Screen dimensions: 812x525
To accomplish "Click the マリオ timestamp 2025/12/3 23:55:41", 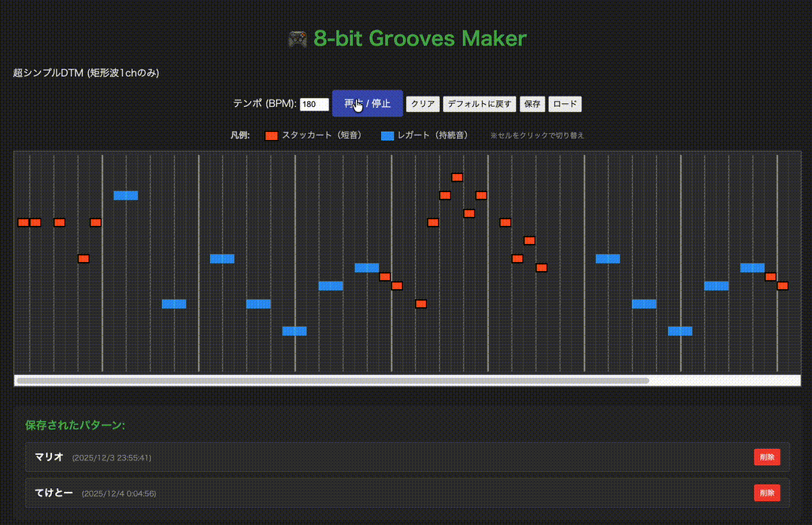I will click(x=111, y=458).
